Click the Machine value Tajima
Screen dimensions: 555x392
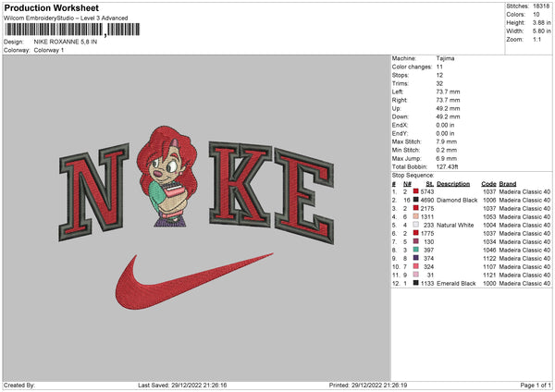[x=445, y=58]
